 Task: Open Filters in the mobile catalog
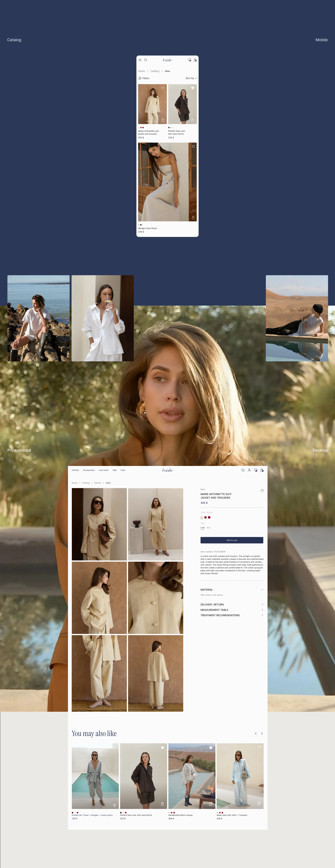(144, 78)
